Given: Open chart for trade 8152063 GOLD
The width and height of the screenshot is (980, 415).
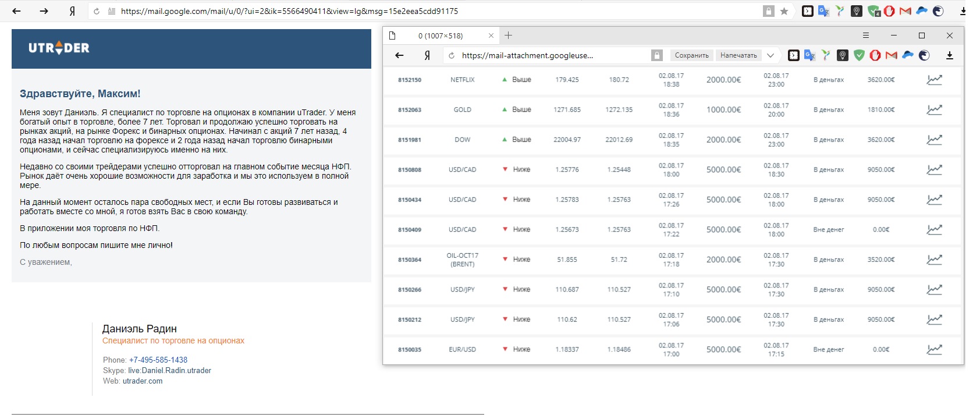Looking at the screenshot, I should click(x=934, y=109).
